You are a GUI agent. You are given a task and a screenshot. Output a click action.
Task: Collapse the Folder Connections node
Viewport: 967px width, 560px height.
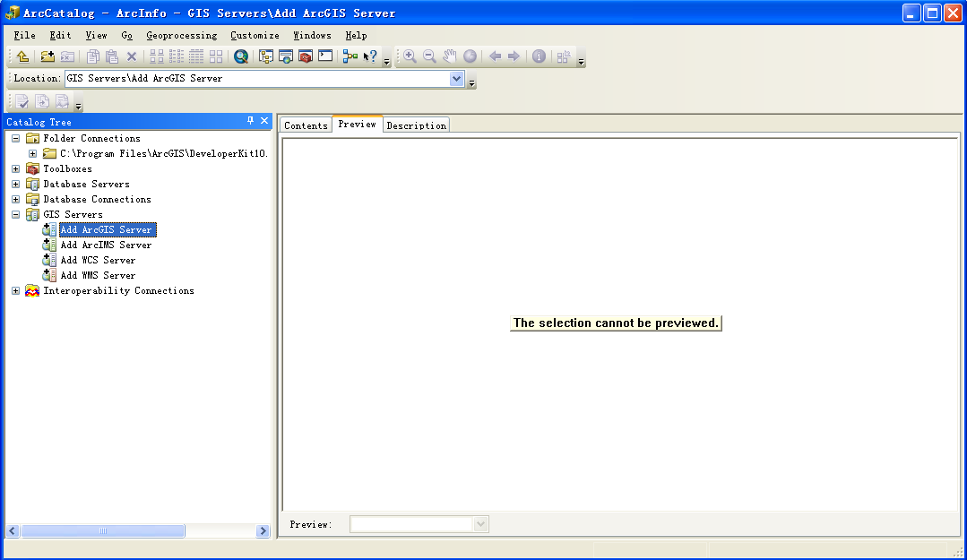[15, 138]
